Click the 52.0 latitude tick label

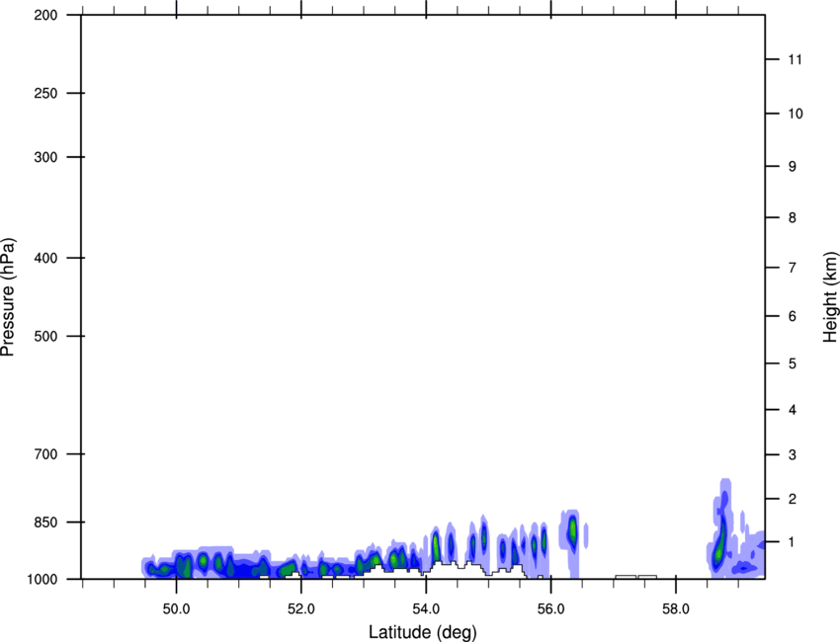pyautogui.click(x=301, y=609)
